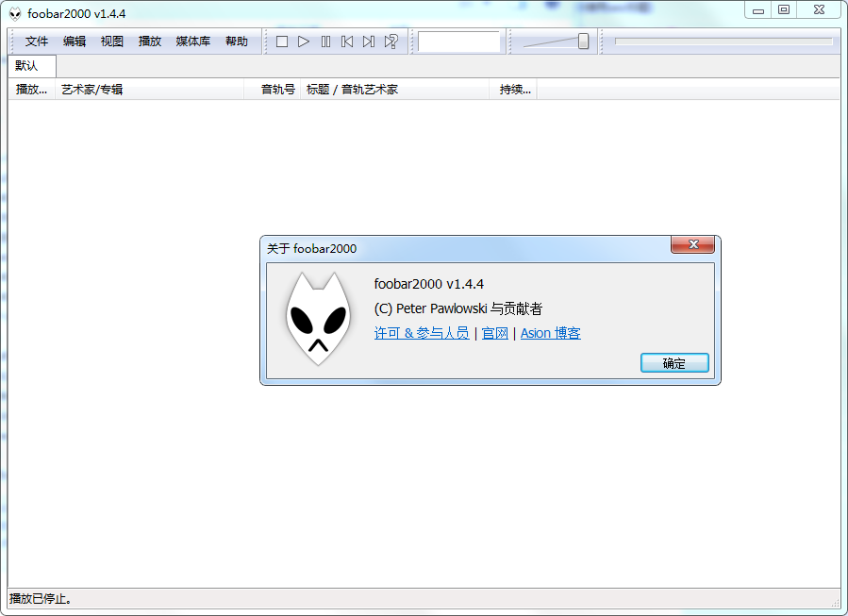The width and height of the screenshot is (848, 616).
Task: Click the foobar2000 v1.4.4 text in dialog
Action: click(429, 284)
